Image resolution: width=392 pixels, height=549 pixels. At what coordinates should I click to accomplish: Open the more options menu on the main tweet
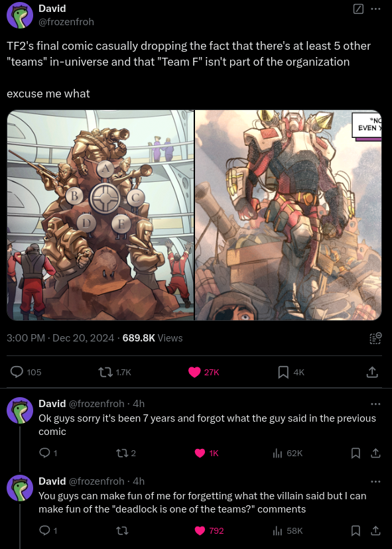[375, 9]
